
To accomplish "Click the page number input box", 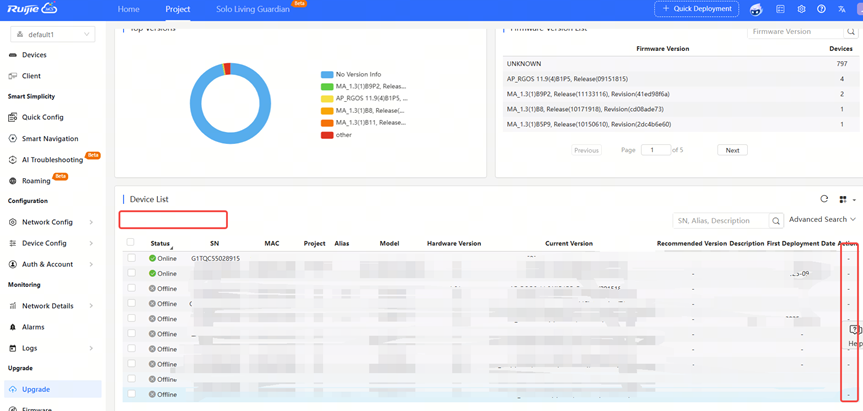I will click(x=656, y=150).
